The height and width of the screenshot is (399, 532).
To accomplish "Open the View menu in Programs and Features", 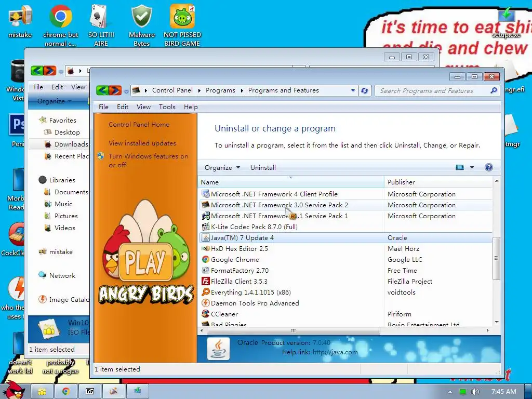I will (143, 107).
